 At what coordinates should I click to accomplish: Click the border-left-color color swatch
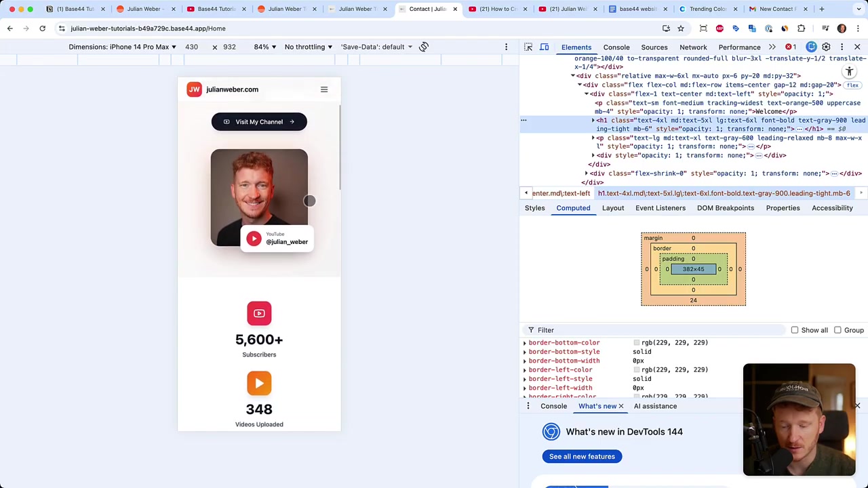(637, 370)
